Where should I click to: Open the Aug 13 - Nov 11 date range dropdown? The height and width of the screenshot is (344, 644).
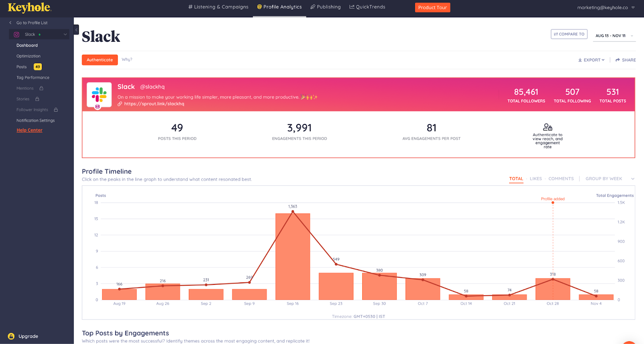tap(614, 36)
